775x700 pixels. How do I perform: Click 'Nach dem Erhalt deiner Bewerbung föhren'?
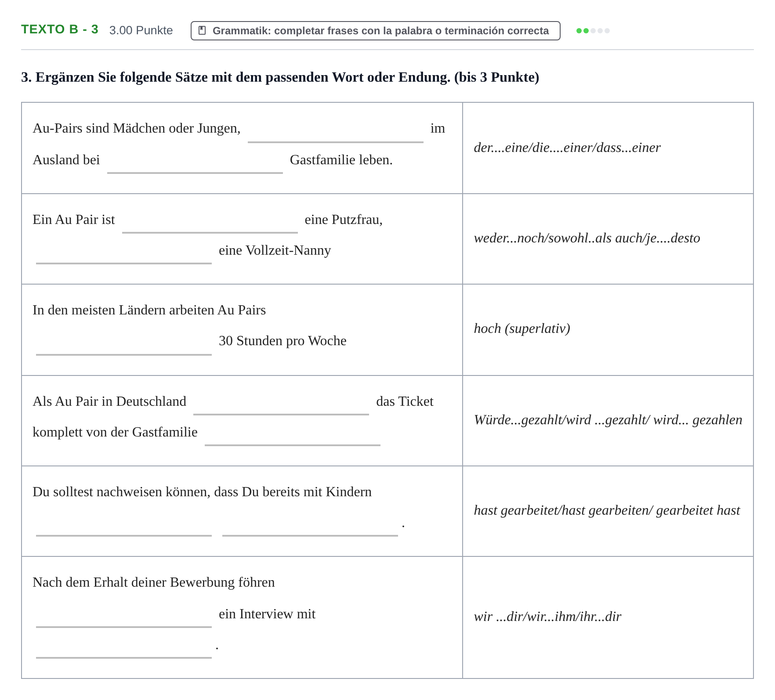coord(154,582)
